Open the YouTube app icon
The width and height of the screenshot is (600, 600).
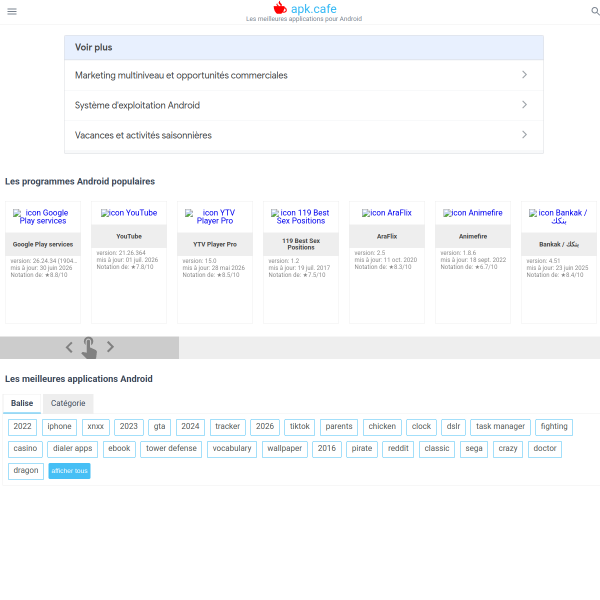pos(129,213)
